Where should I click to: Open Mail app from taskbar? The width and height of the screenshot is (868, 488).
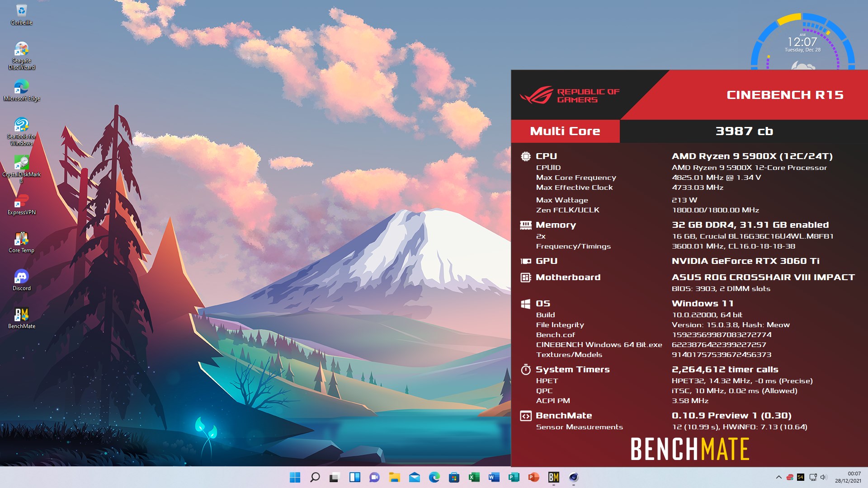tap(414, 477)
